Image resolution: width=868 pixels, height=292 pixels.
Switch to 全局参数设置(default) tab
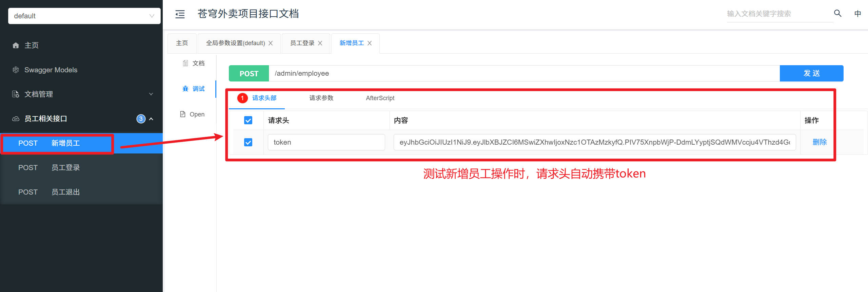pyautogui.click(x=235, y=43)
